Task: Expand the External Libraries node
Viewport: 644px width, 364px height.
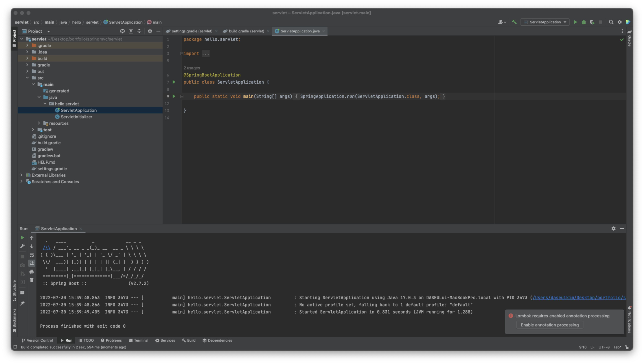Action: coord(22,175)
